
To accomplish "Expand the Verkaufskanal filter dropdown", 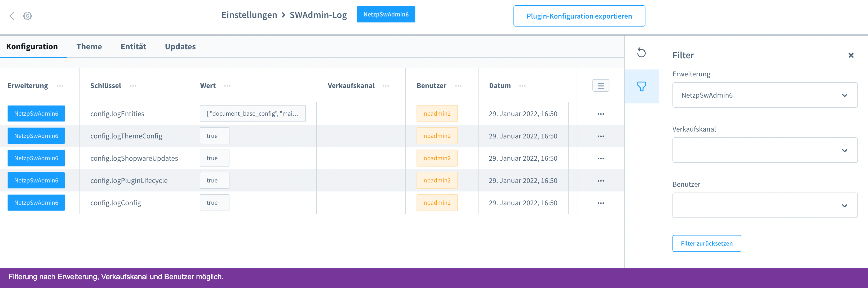I will [765, 150].
